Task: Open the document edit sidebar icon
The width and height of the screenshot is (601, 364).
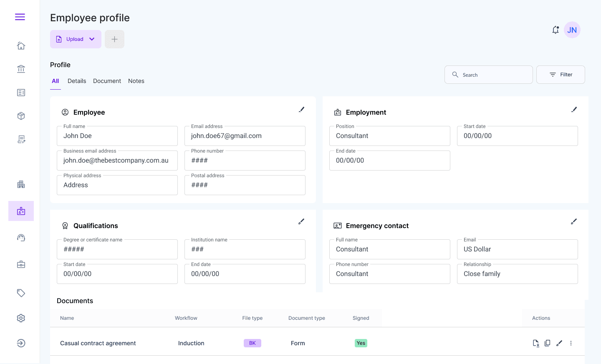Action: click(x=21, y=139)
